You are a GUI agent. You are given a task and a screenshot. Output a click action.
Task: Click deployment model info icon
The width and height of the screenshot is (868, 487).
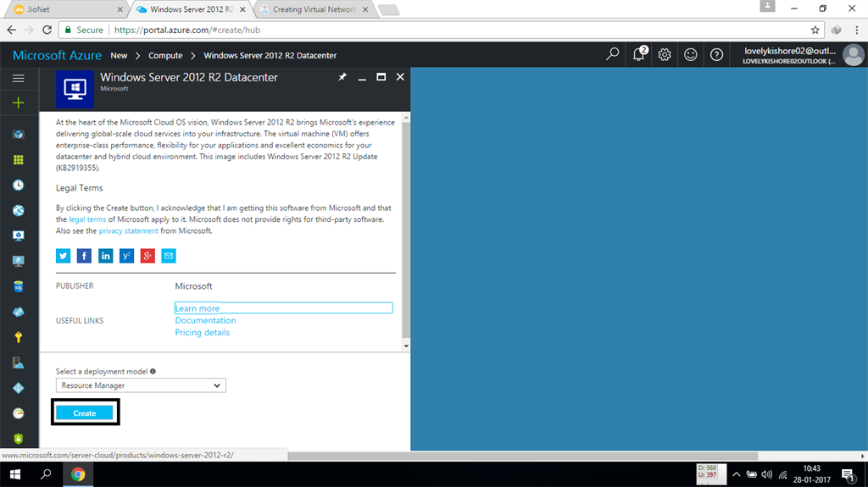point(153,371)
